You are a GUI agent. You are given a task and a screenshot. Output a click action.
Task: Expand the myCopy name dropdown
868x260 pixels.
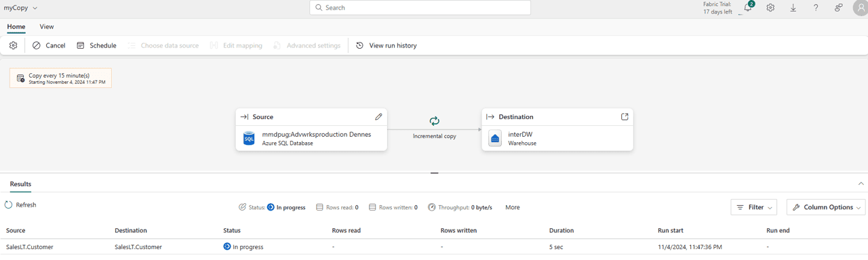pyautogui.click(x=35, y=8)
